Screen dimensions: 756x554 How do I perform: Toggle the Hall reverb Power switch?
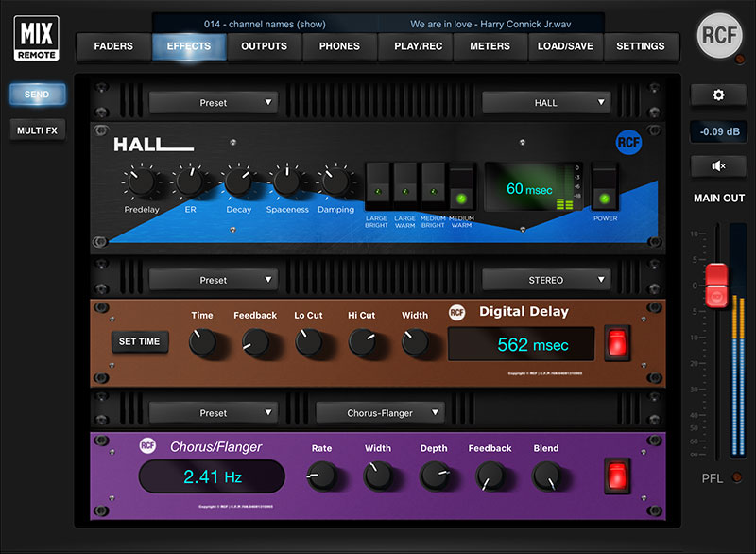[x=604, y=187]
